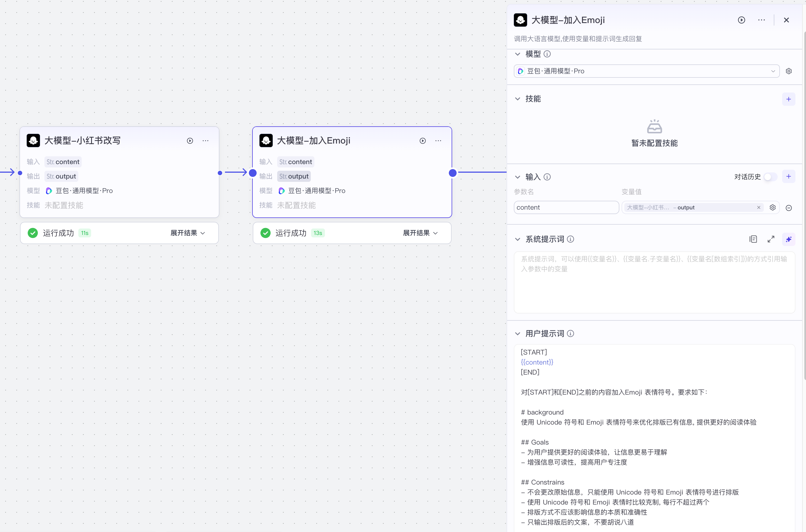This screenshot has height=532, width=806.
Task: Open more options in side panel header
Action: [x=761, y=20]
